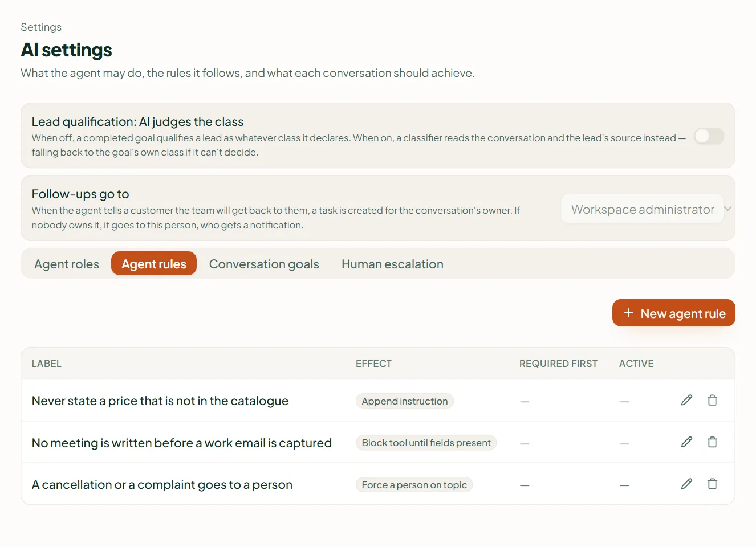The image size is (756, 547).
Task: Click the LABEL column header
Action: [x=47, y=364]
